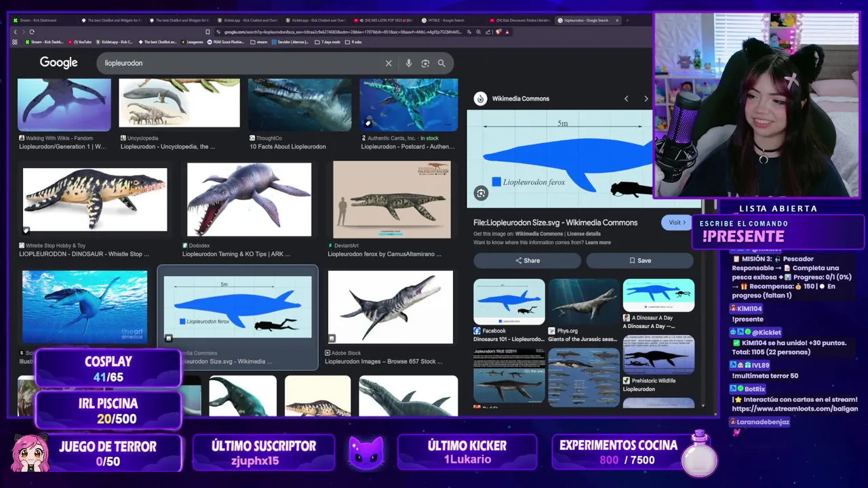This screenshot has height=488, width=868.
Task: Open the License details link
Action: point(583,234)
